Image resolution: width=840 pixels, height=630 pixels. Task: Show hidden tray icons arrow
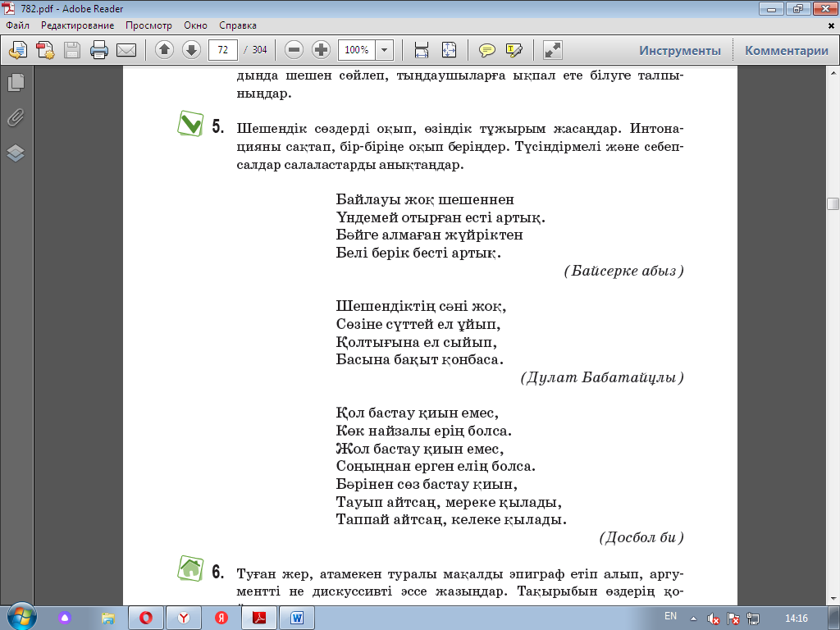(693, 619)
